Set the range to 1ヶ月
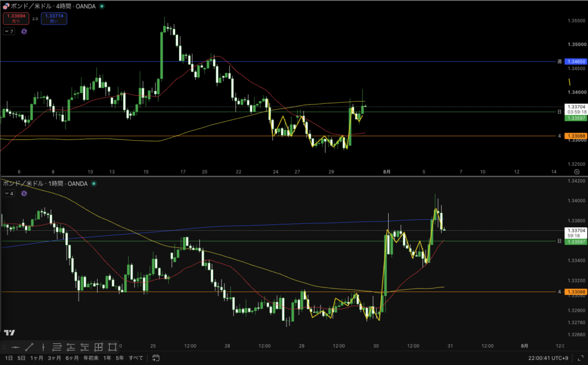This screenshot has width=588, height=365. (x=36, y=358)
